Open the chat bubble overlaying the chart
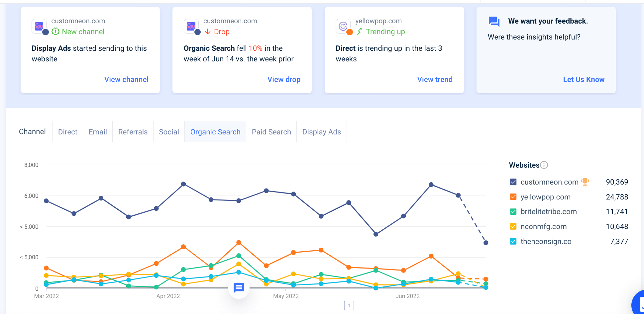 [239, 288]
